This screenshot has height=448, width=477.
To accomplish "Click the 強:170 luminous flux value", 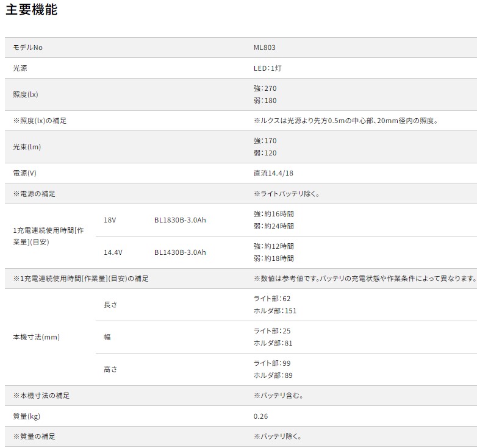I will (x=265, y=141).
